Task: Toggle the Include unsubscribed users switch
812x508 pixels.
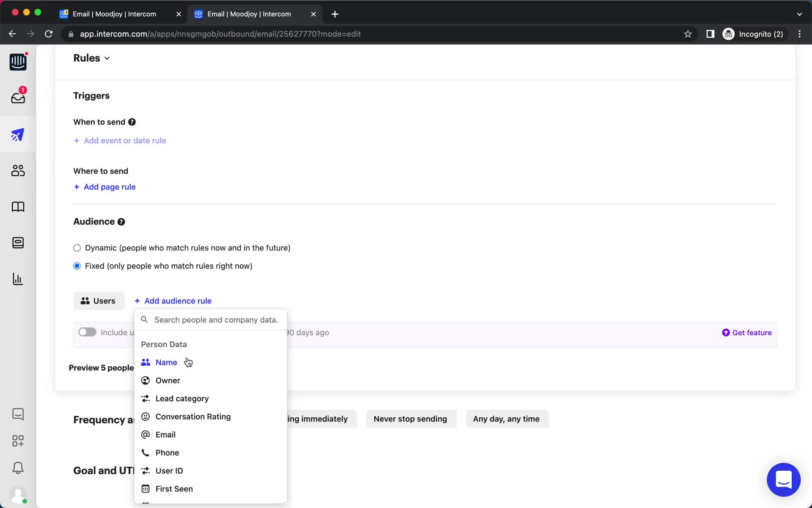Action: point(87,332)
